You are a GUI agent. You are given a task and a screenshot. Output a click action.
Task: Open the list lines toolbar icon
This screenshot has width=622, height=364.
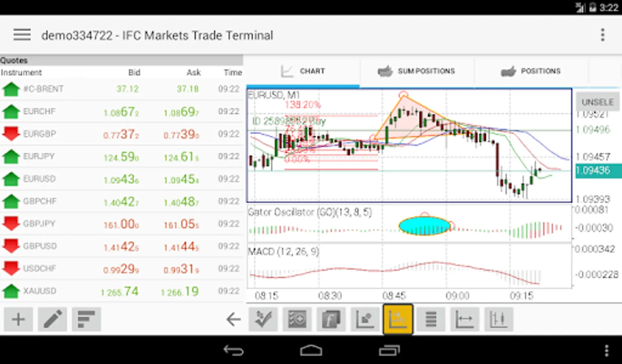click(431, 320)
